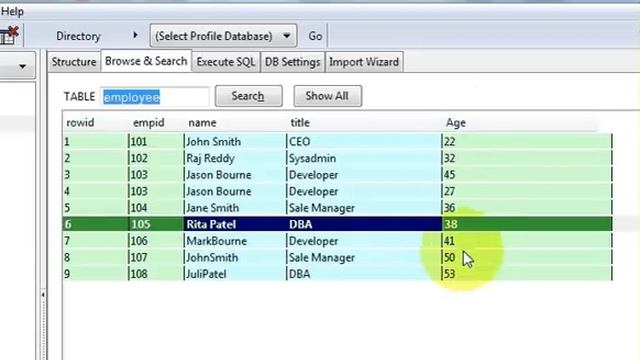The image size is (640, 360).
Task: Click the drop table icon in the toolbar
Action: point(9,36)
